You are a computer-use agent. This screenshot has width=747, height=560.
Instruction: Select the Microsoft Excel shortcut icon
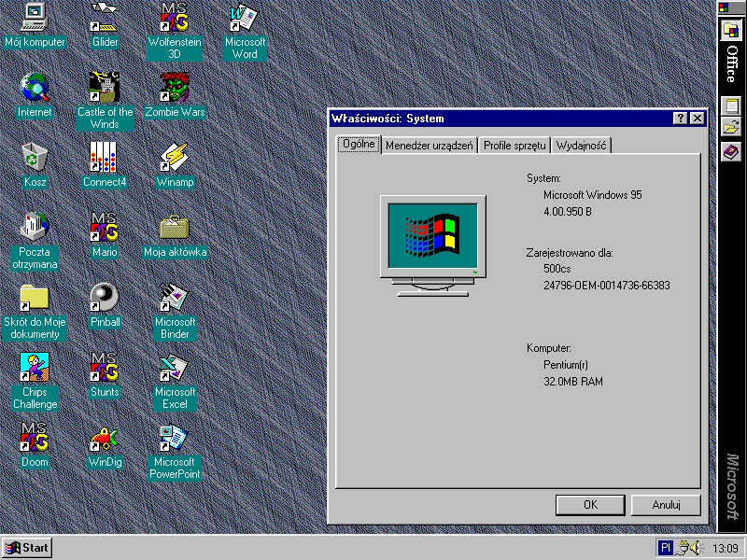click(175, 368)
